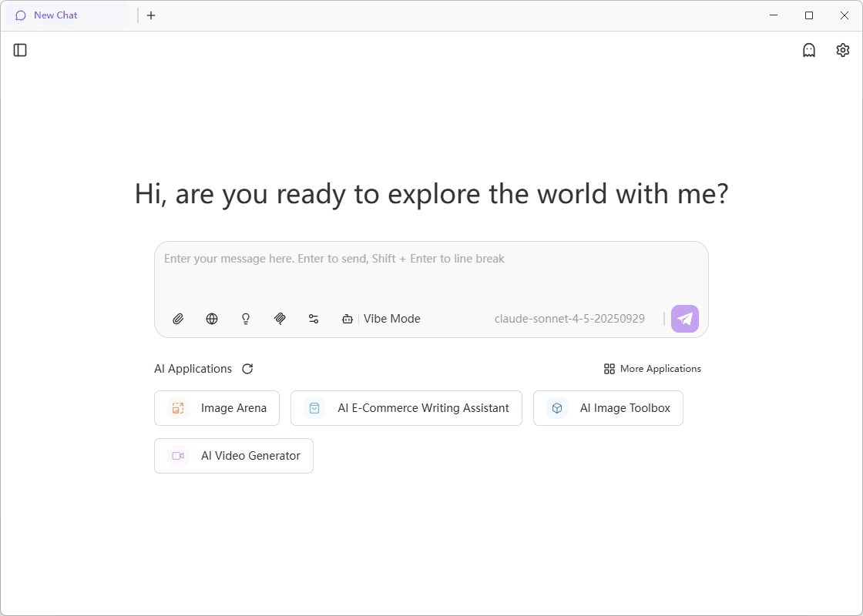Viewport: 863px width, 616px height.
Task: Toggle Vibe Mode in the input toolbar
Action: [381, 319]
